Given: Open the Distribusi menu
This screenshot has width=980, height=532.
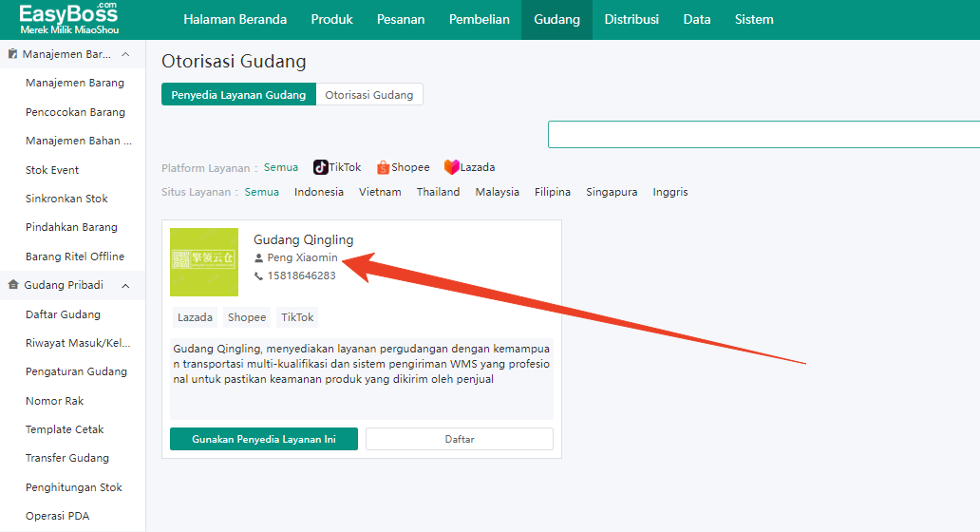Looking at the screenshot, I should coord(631,19).
